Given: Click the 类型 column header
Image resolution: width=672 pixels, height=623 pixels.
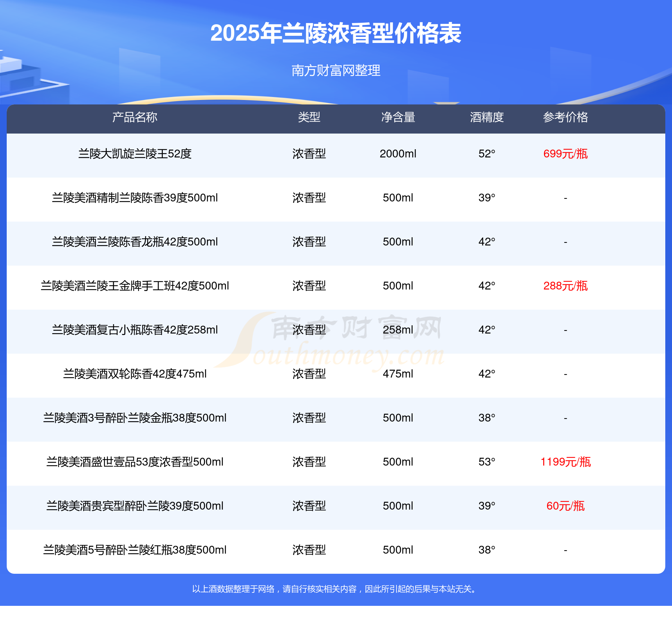Looking at the screenshot, I should click(309, 117).
